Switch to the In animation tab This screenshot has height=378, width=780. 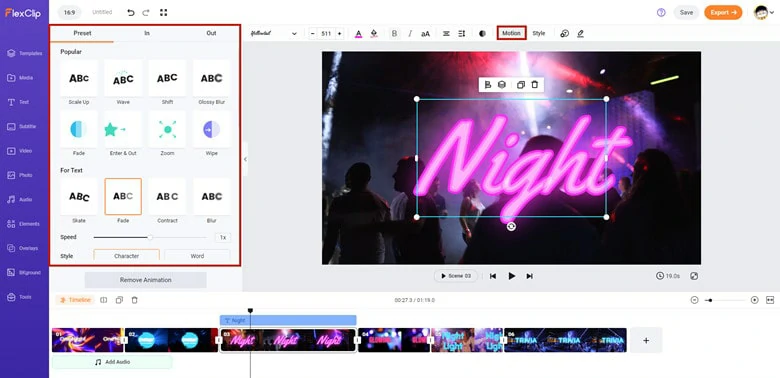click(x=147, y=33)
